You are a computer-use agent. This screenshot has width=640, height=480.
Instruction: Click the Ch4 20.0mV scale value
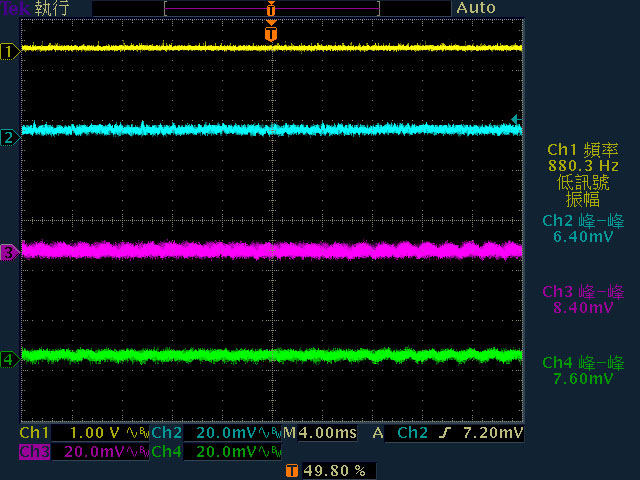click(x=226, y=452)
